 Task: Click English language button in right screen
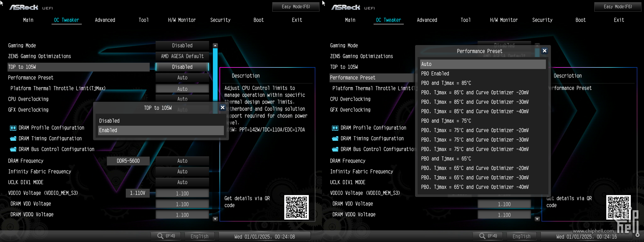(x=521, y=236)
